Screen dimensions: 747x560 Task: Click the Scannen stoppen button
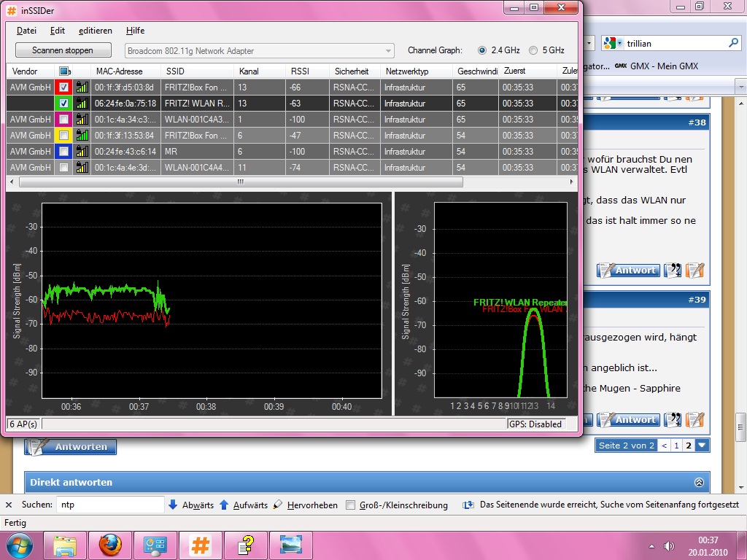[63, 50]
